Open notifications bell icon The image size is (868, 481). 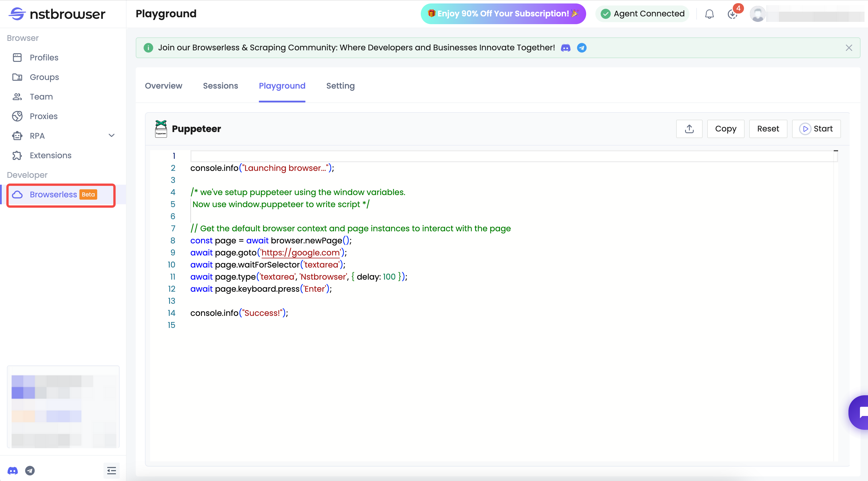tap(709, 14)
